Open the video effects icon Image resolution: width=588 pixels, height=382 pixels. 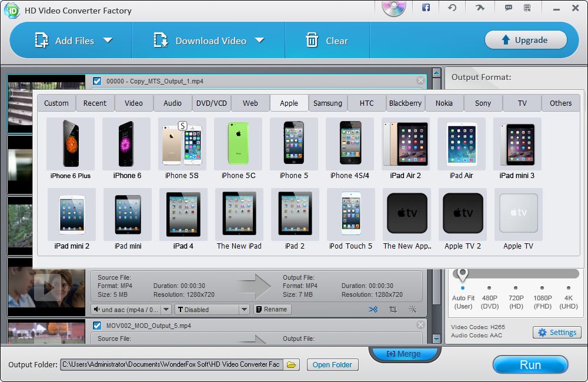(413, 309)
